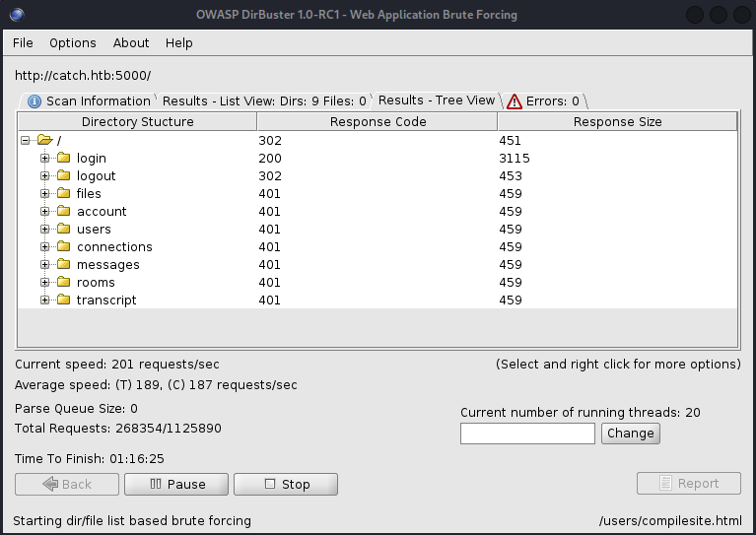Click the Total Requests counter text
Screen dimensions: 756x535
click(118, 428)
